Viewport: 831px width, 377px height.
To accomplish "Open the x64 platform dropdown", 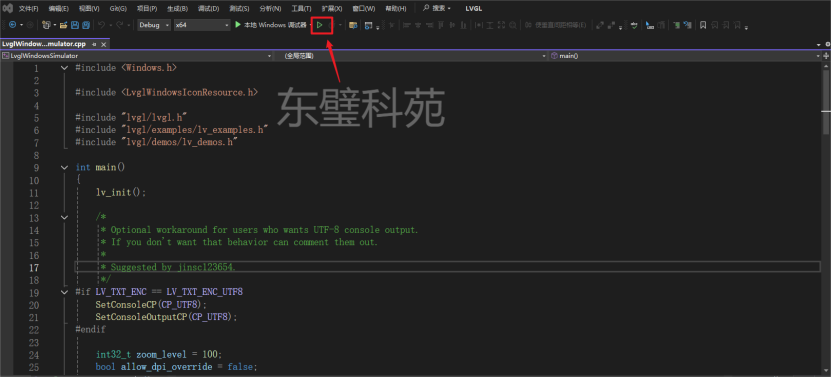I will click(x=202, y=25).
